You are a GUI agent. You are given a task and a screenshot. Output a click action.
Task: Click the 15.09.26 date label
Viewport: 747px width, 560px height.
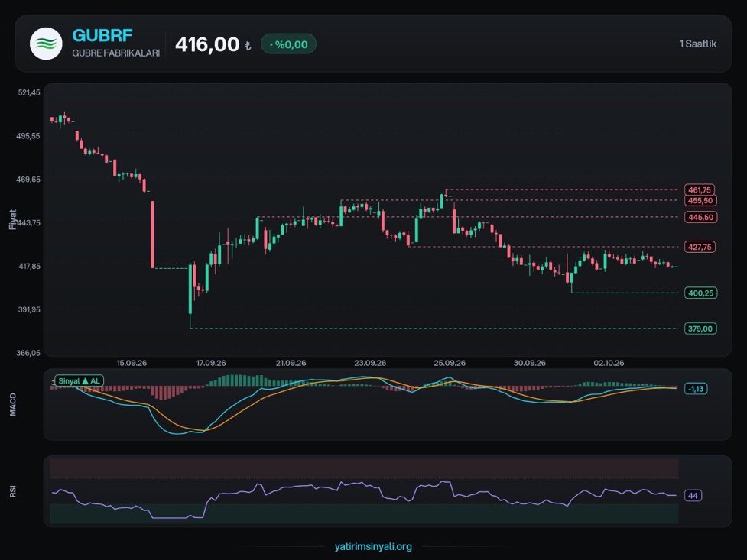coord(132,363)
